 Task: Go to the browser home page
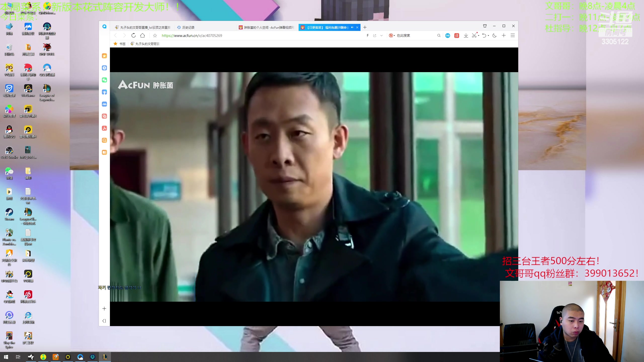143,35
